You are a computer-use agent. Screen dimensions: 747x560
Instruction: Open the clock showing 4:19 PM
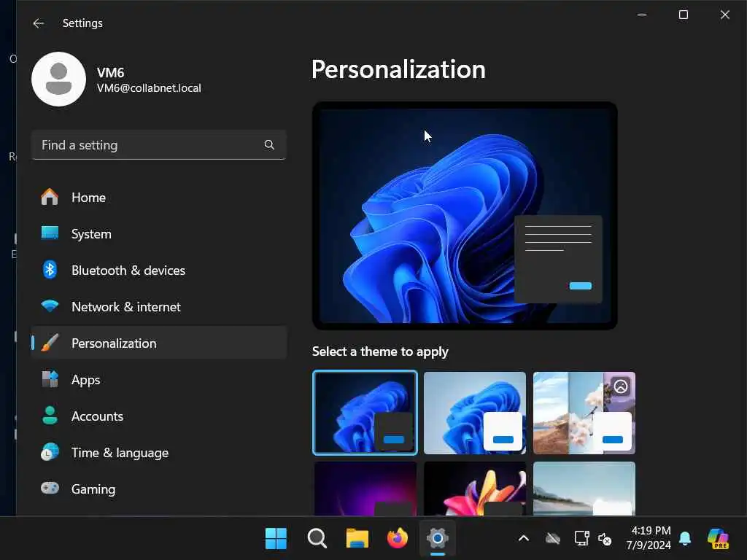point(651,531)
